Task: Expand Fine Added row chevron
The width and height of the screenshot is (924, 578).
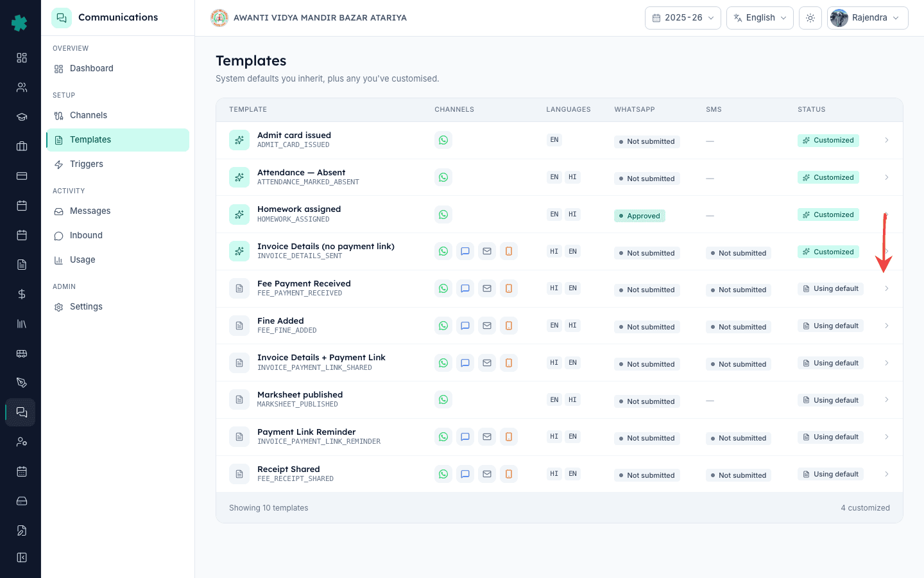Action: click(x=887, y=326)
